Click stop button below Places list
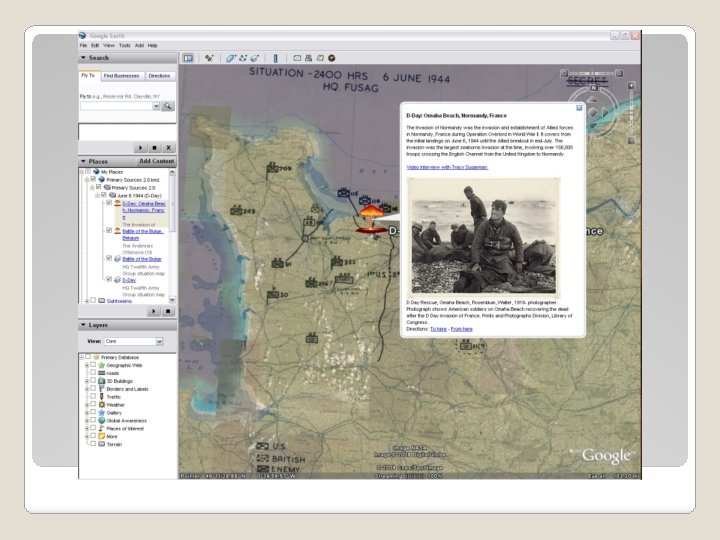720x540 pixels. click(x=168, y=311)
